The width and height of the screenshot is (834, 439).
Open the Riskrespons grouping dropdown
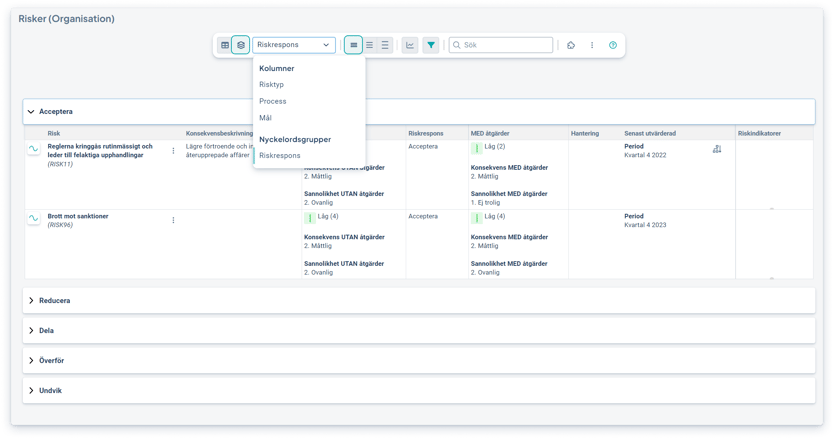click(x=293, y=45)
